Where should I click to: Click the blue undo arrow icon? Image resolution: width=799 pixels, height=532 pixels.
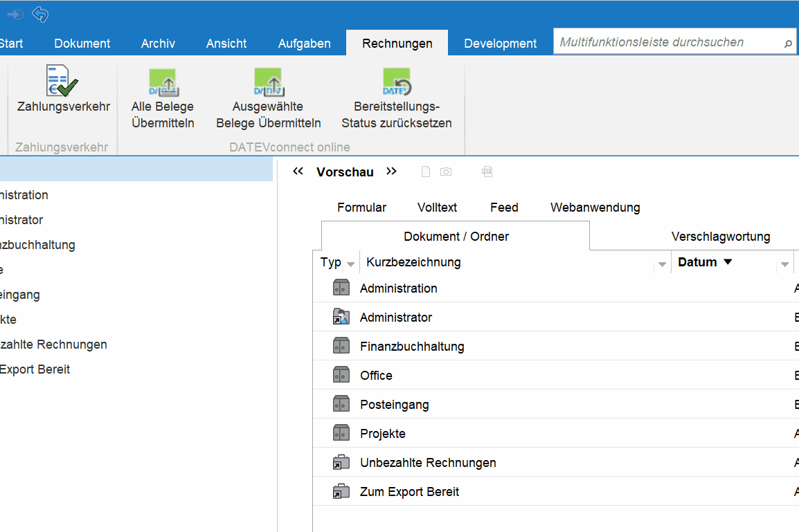pyautogui.click(x=40, y=15)
